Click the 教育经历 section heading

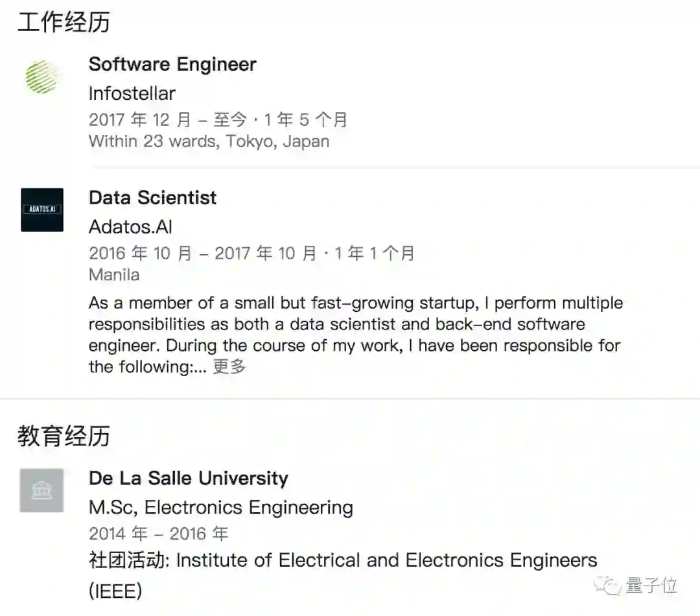point(64,436)
